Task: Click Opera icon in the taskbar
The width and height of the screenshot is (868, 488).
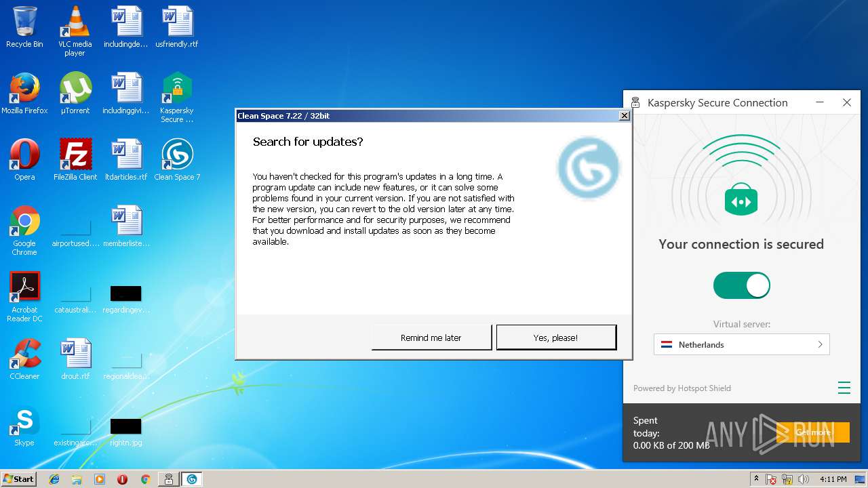Action: tap(123, 479)
